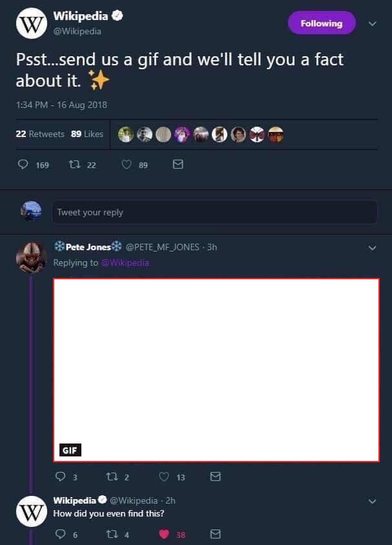The image size is (392, 545).
Task: Send main Wikipedia tweet via direct message
Action: tap(178, 164)
